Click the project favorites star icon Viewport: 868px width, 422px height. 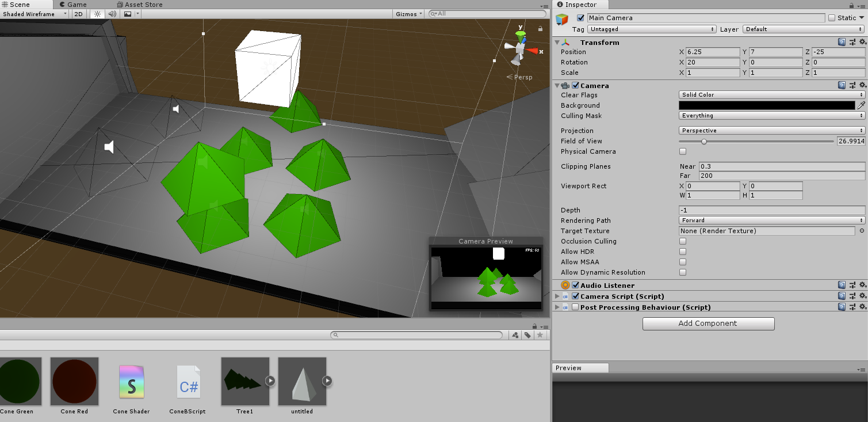coord(541,335)
